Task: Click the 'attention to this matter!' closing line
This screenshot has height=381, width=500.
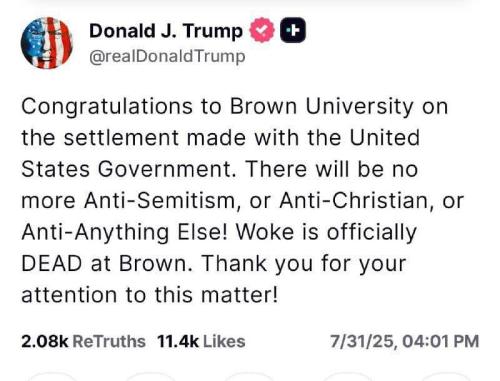Action: [x=149, y=295]
